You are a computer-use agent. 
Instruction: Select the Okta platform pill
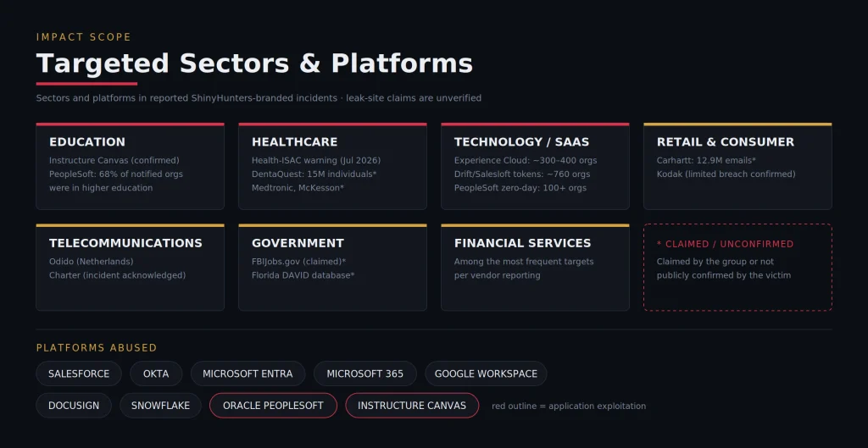coord(156,373)
